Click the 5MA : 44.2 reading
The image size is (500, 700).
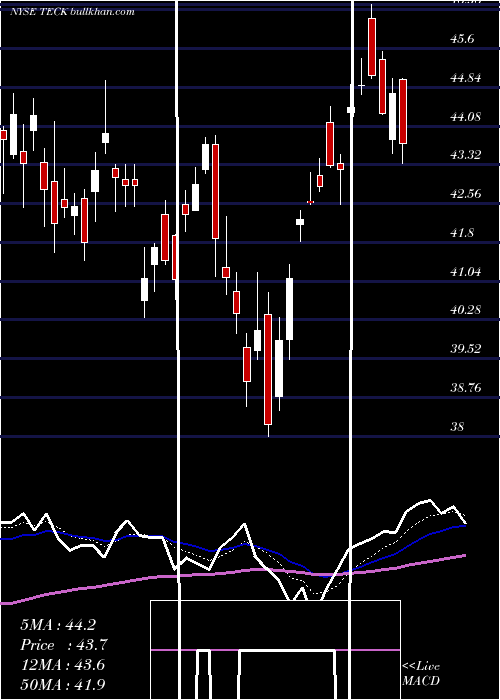point(58,625)
